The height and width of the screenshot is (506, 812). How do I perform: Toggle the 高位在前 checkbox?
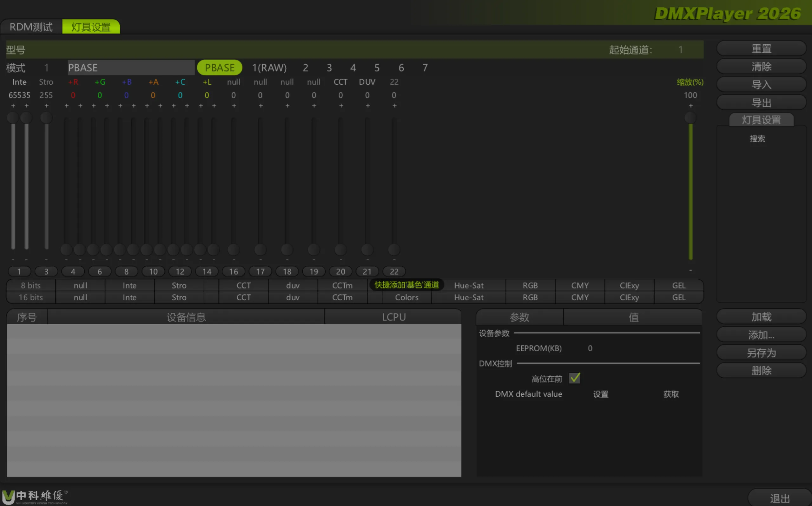tap(575, 379)
